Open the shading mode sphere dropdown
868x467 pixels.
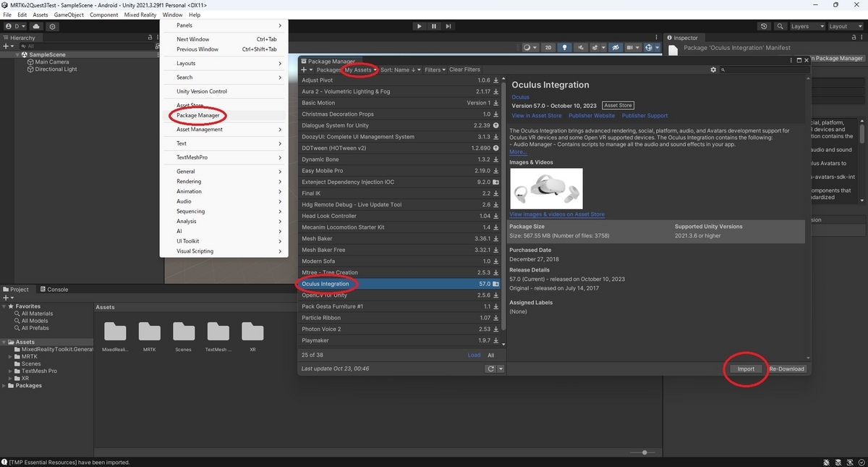[529, 48]
